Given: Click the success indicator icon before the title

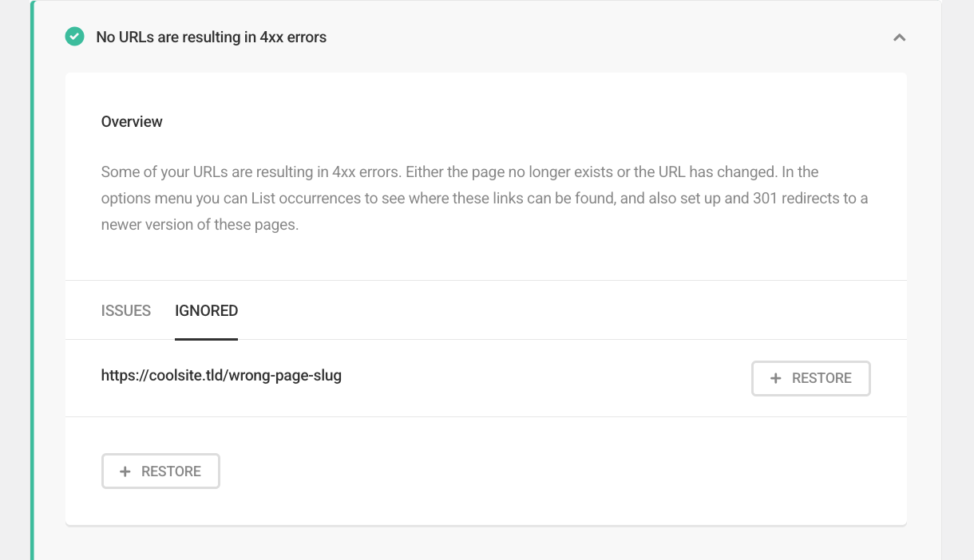Looking at the screenshot, I should pyautogui.click(x=74, y=37).
